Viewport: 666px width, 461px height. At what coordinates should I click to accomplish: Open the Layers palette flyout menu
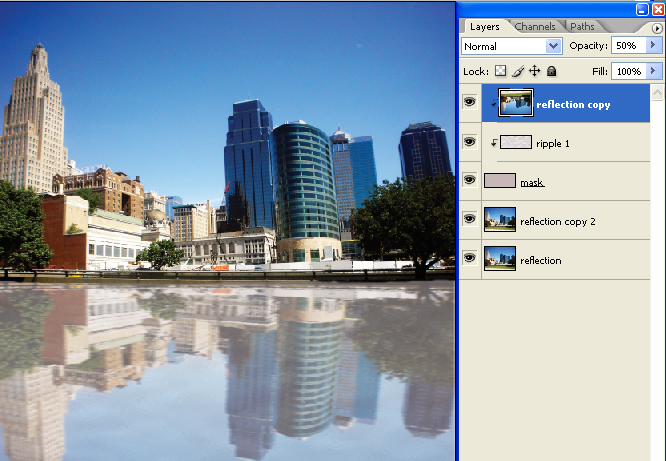[657, 28]
